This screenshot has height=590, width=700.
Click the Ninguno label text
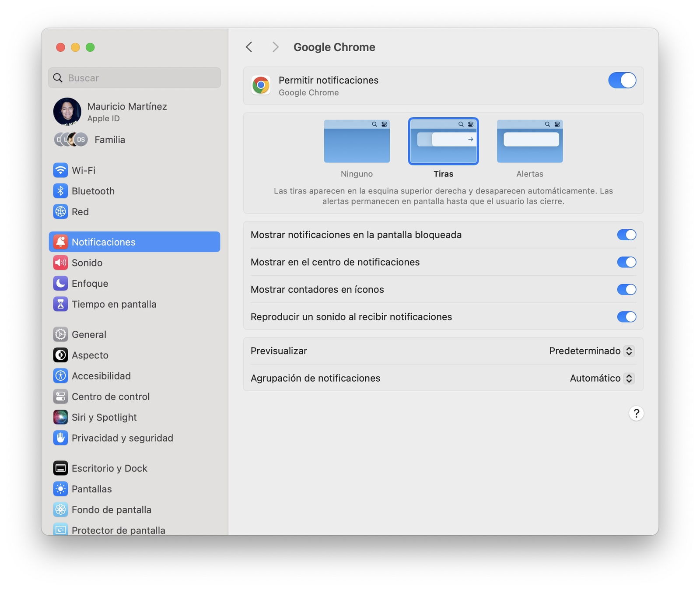357,174
